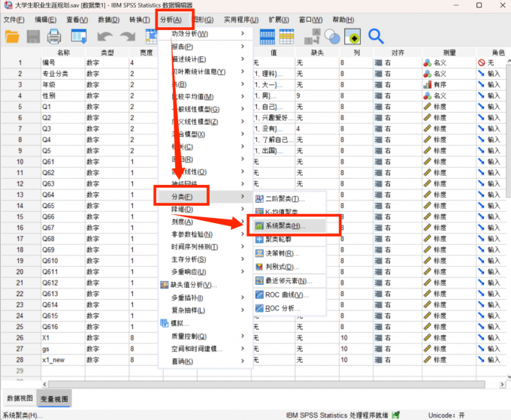Click measure cell 有序 for 年级
This screenshot has height=420, width=511.
tap(449, 85)
